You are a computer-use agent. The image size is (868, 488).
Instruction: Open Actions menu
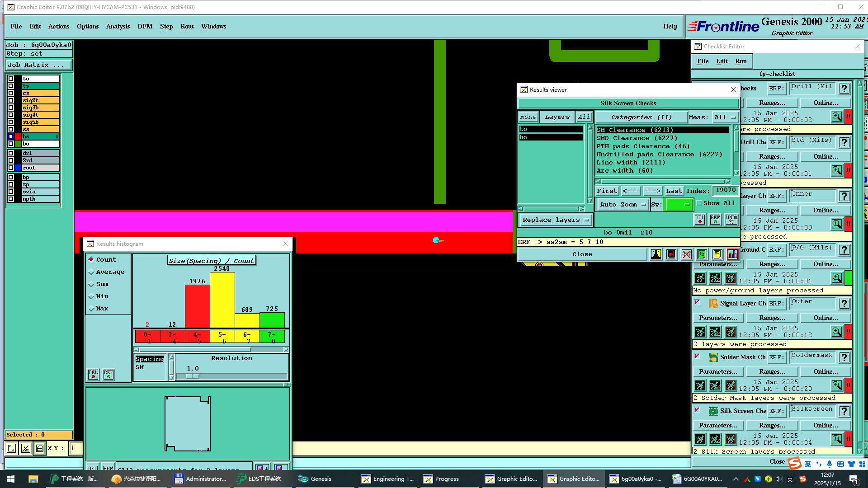click(x=59, y=26)
